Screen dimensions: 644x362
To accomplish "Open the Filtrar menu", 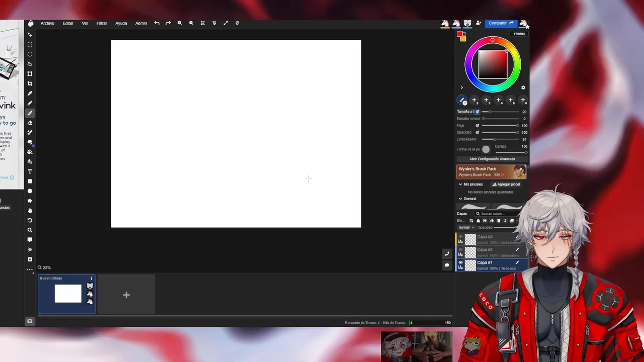I will pos(102,23).
